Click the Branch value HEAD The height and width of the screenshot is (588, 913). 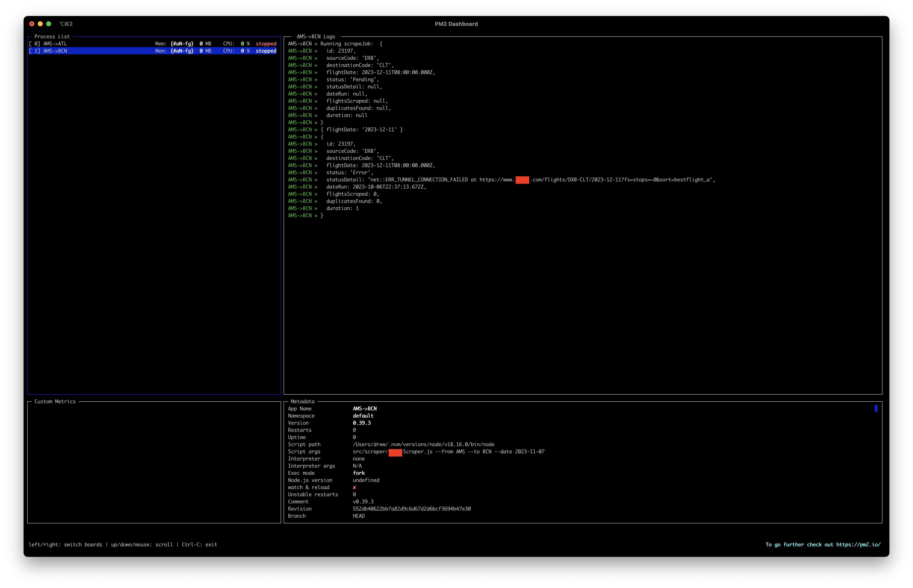(x=359, y=516)
